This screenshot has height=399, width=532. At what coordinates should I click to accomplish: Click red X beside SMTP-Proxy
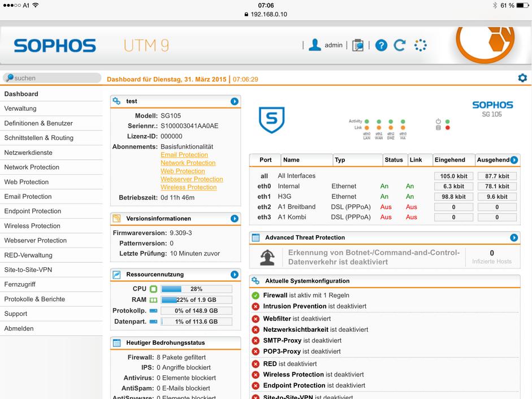pyautogui.click(x=256, y=341)
